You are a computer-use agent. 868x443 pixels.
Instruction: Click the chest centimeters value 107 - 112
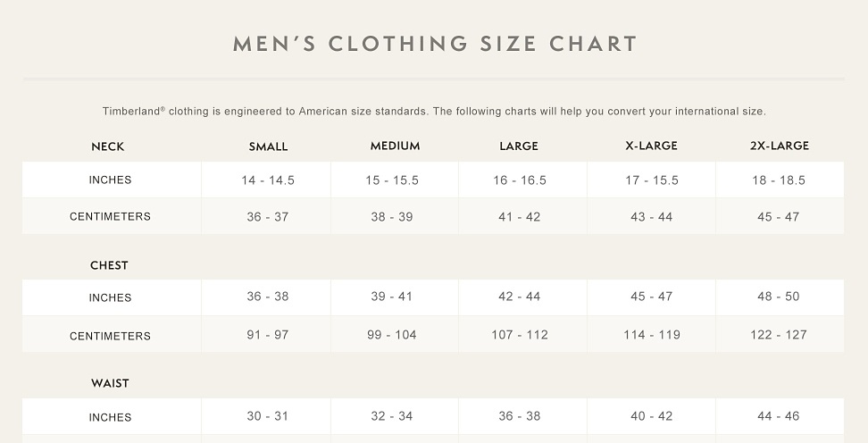[520, 335]
